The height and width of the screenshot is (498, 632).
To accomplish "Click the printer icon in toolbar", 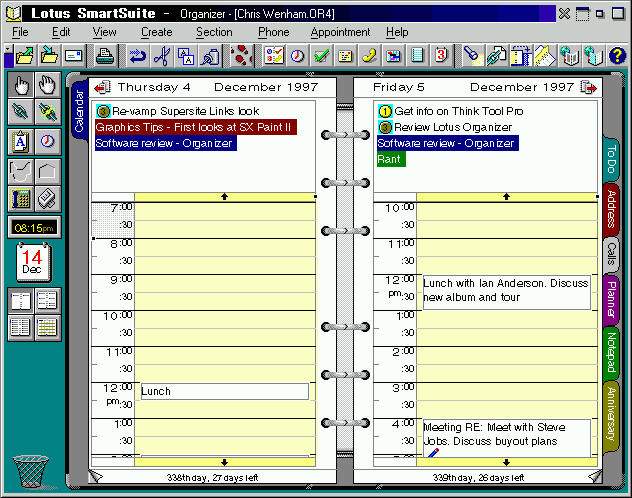I will [x=105, y=56].
